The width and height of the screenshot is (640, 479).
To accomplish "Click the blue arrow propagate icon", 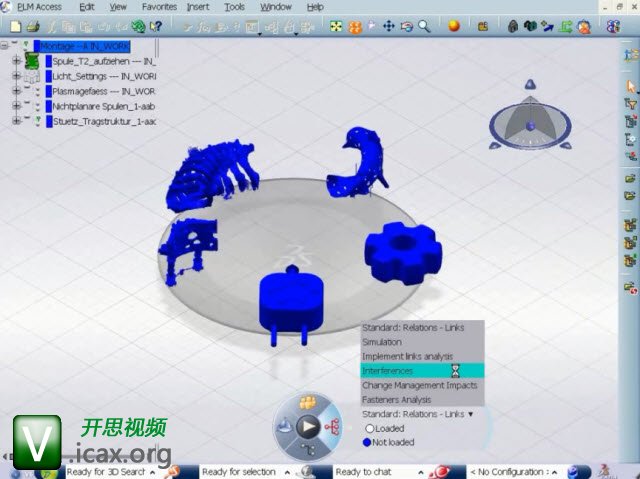I will (x=547, y=27).
